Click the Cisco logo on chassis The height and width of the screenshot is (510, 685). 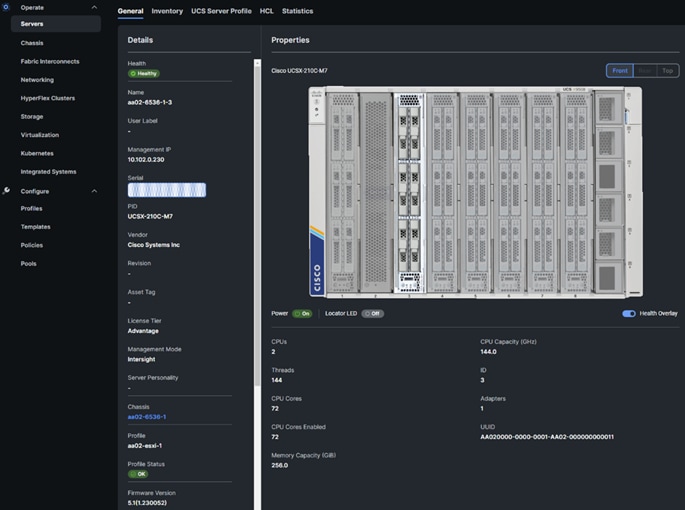coord(317,278)
